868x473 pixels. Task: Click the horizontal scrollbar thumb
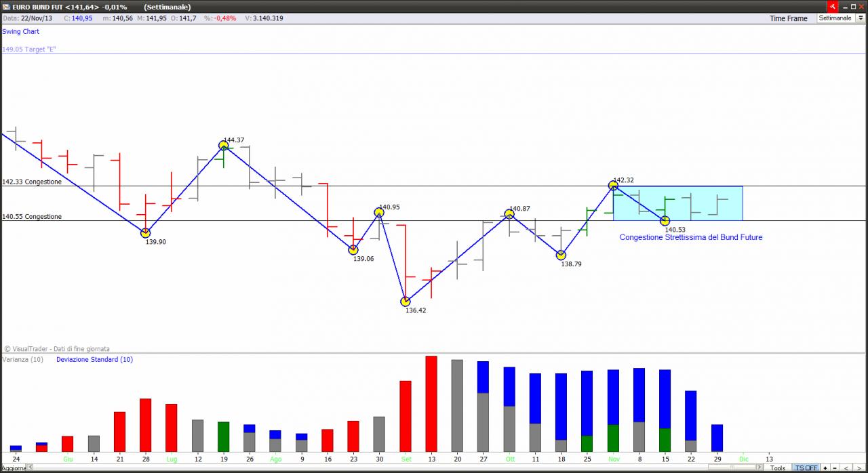click(731, 468)
